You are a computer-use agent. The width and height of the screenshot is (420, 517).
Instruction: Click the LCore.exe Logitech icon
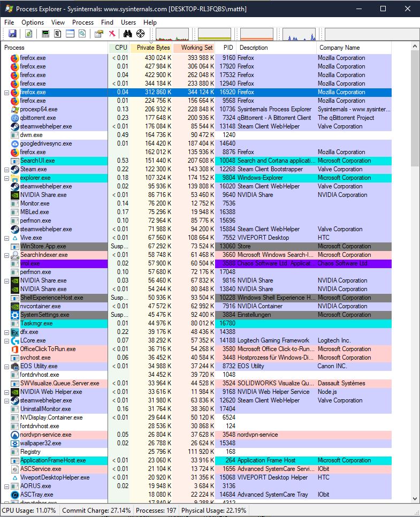(15, 340)
